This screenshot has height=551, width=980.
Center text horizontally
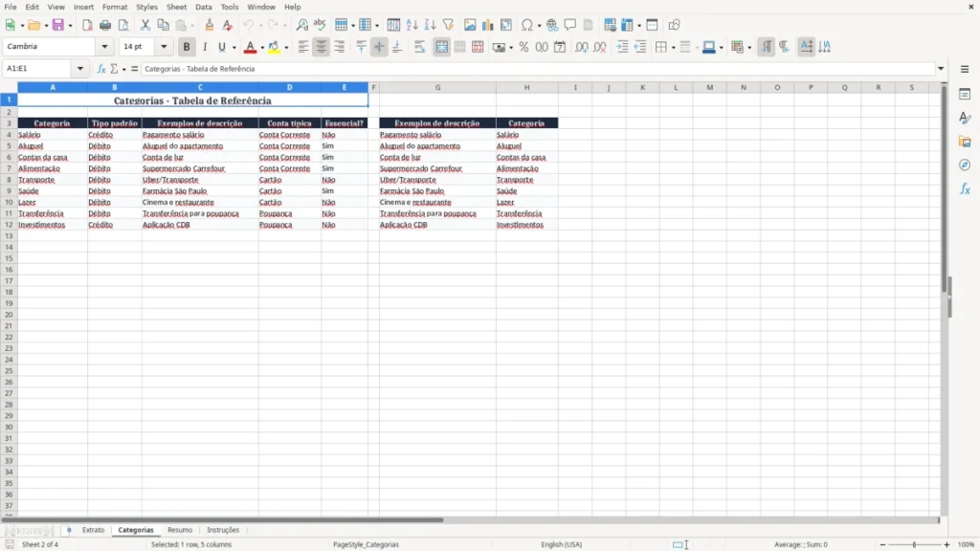pos(322,47)
